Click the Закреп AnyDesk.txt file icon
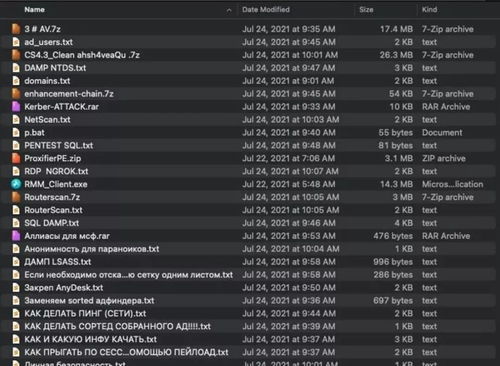Image resolution: width=500 pixels, height=366 pixels. tap(16, 288)
